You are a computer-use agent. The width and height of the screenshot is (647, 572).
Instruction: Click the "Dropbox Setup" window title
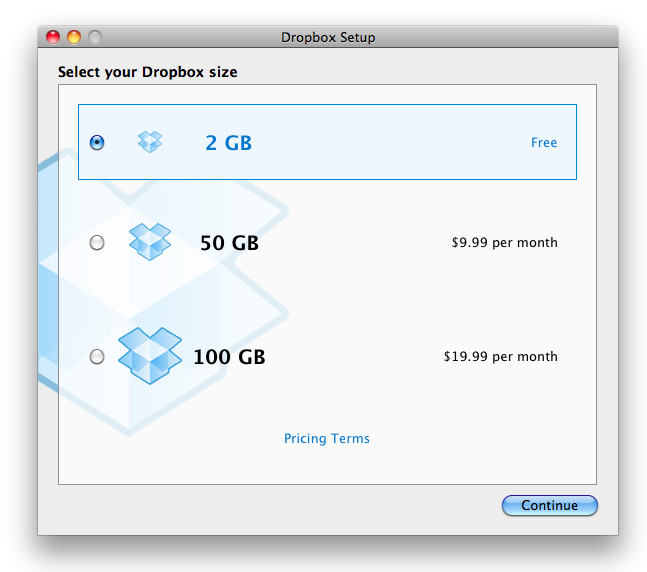pos(328,37)
